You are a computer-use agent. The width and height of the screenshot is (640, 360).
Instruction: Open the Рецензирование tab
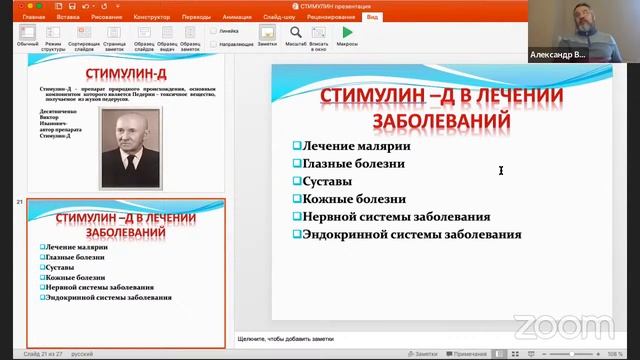pyautogui.click(x=331, y=17)
